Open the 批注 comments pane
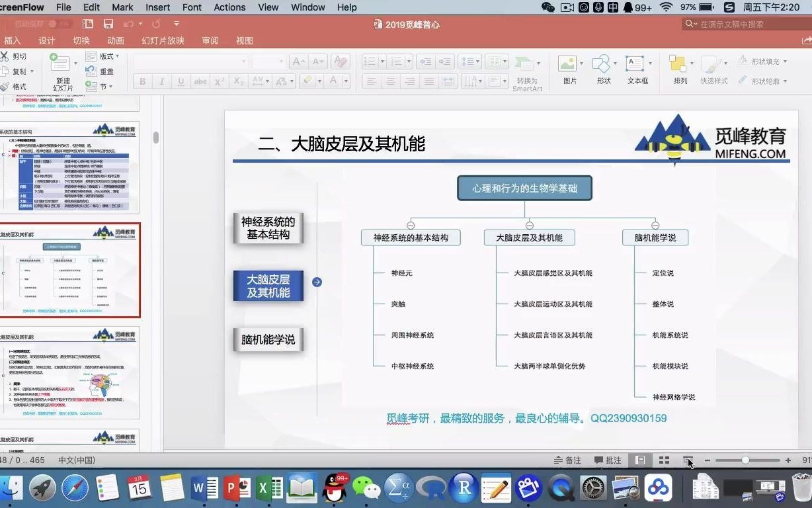Screen dimensions: 812x508 [x=608, y=460]
